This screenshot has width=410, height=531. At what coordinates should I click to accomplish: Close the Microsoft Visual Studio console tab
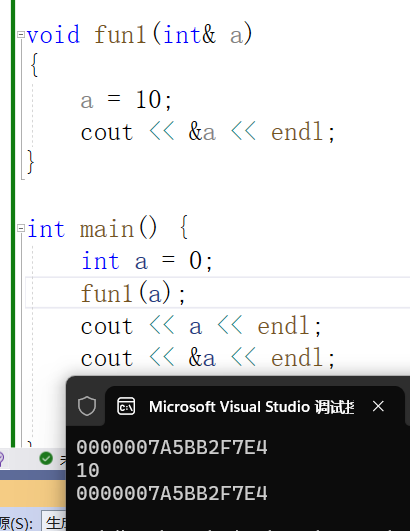[x=378, y=406]
